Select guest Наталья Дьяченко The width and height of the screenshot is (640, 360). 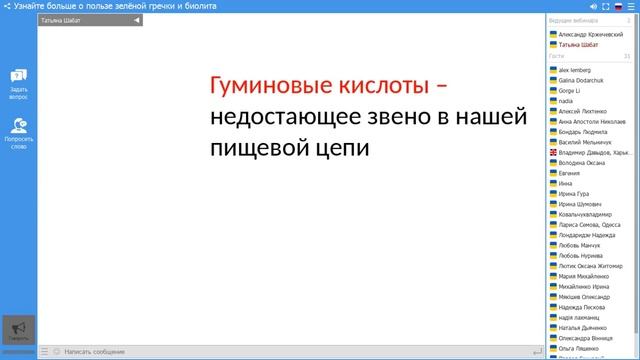point(582,328)
